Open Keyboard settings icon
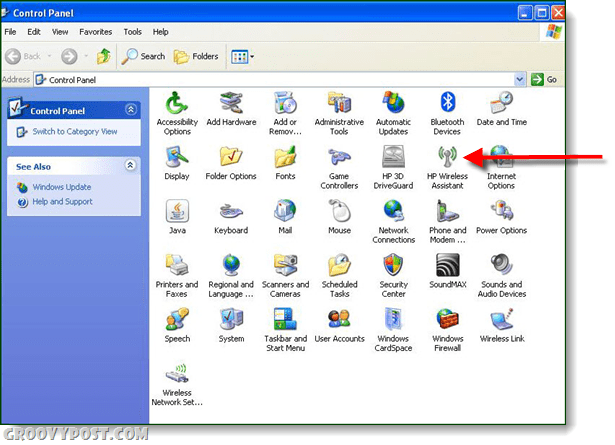615x445 pixels. pos(231,212)
